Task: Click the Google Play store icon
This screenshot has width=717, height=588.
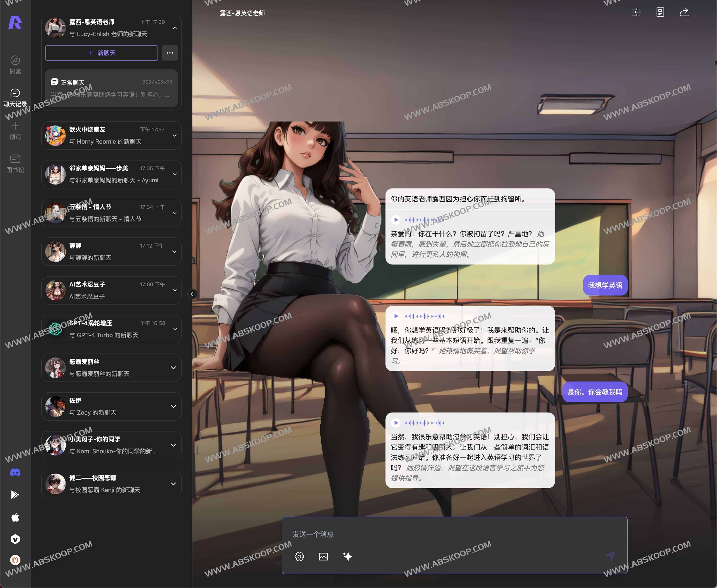Action: click(15, 494)
